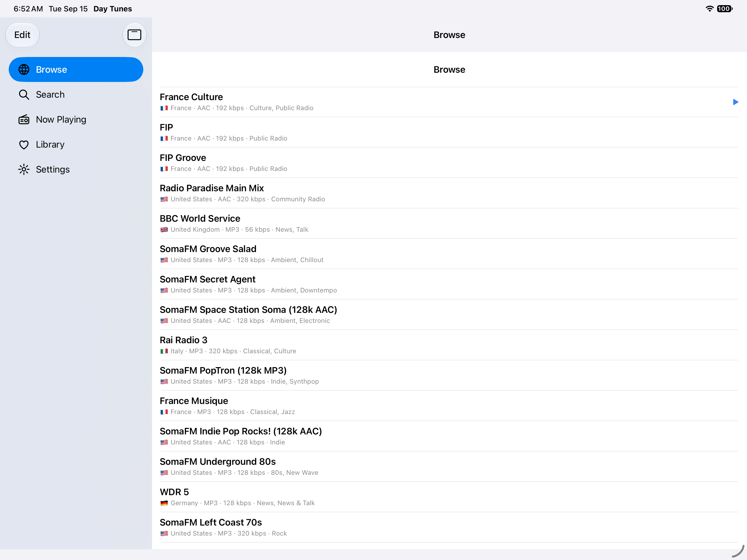Select SomaFM Underground 80s station
Viewport: 747px width, 560px height.
pyautogui.click(x=449, y=466)
